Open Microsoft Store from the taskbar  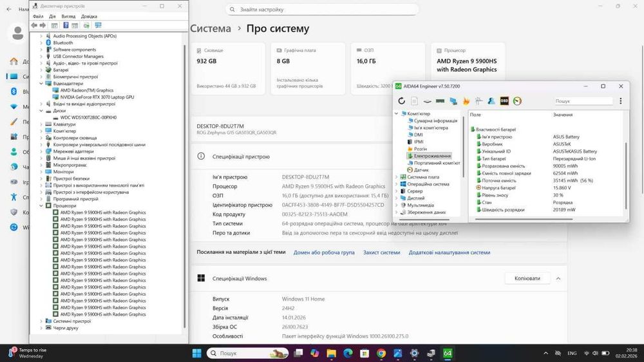tap(365, 353)
